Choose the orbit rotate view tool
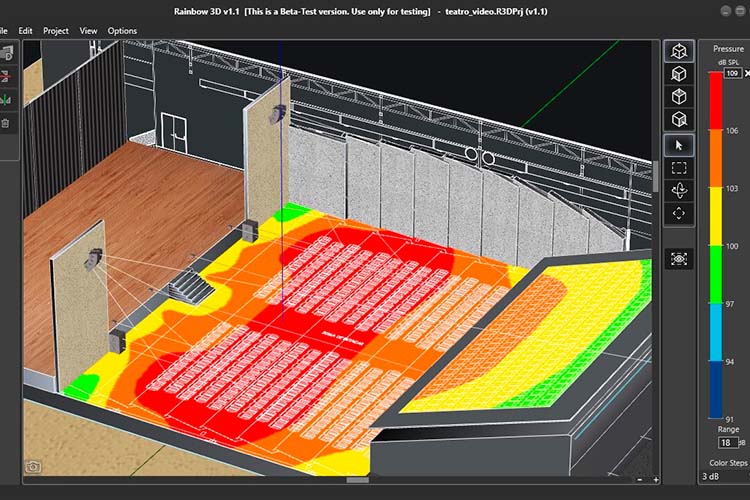 pos(679,190)
